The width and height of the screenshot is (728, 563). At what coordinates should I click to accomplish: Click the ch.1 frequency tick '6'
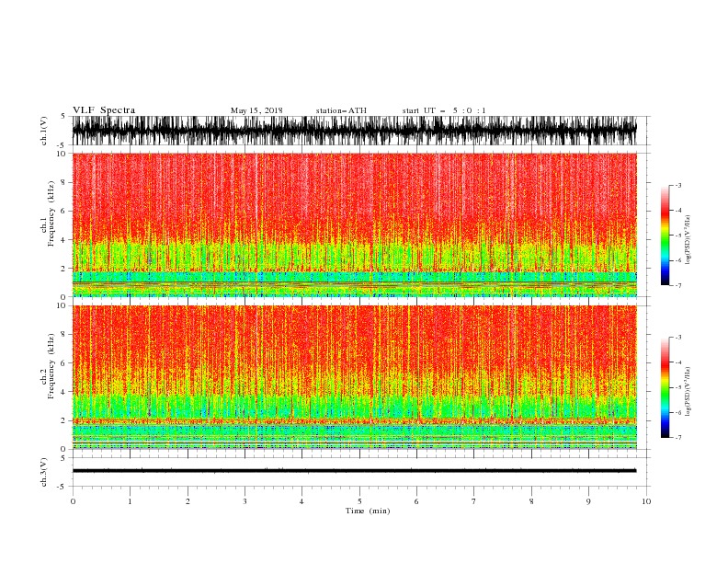point(63,211)
